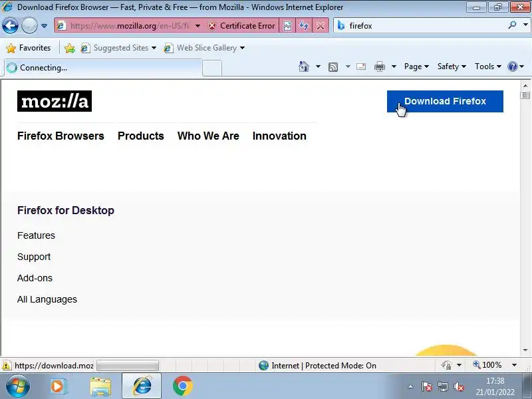Open the Innovation nav item
The width and height of the screenshot is (532, 399).
pyautogui.click(x=279, y=136)
